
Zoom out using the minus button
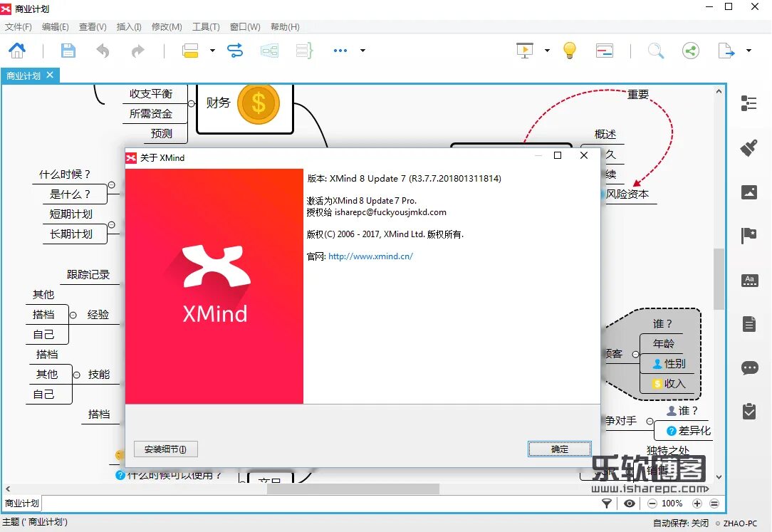652,503
